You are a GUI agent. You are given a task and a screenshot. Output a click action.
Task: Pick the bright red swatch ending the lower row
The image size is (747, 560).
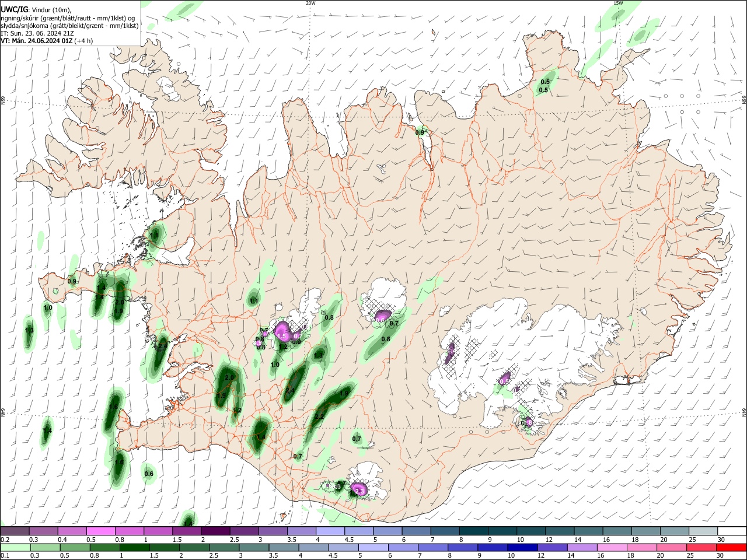click(x=732, y=548)
